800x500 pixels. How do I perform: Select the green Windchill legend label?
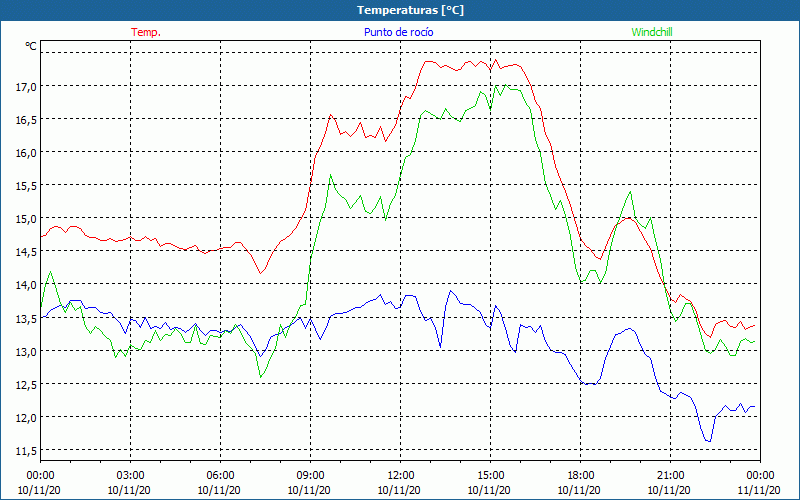652,32
